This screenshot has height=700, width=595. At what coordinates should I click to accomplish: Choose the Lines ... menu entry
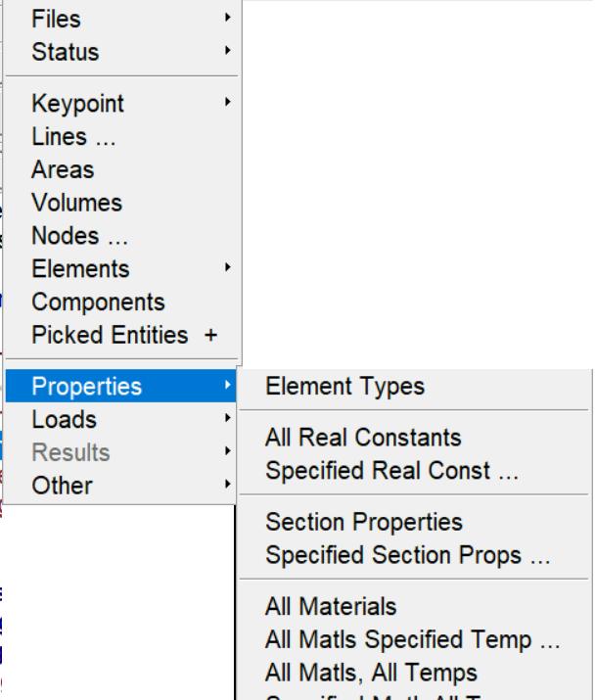(73, 137)
